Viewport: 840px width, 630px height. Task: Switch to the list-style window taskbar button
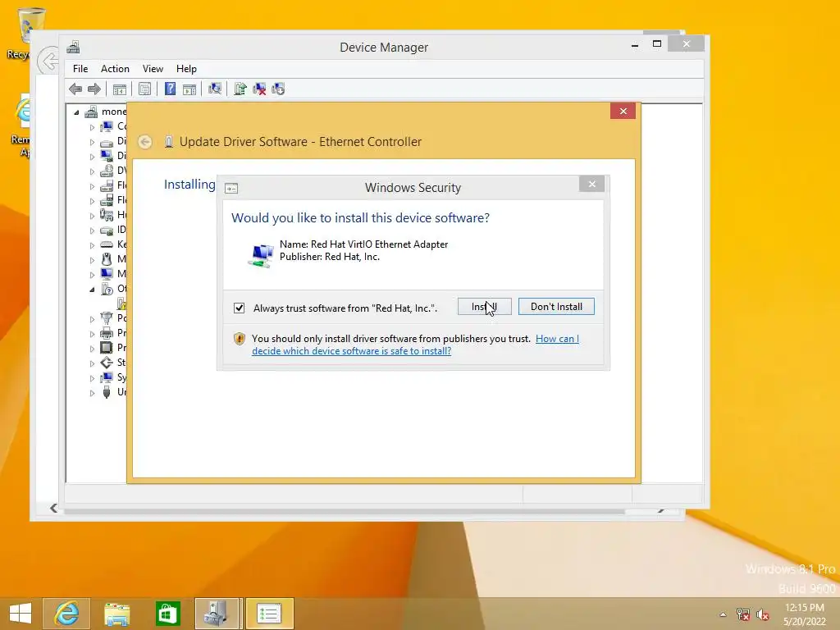click(269, 614)
